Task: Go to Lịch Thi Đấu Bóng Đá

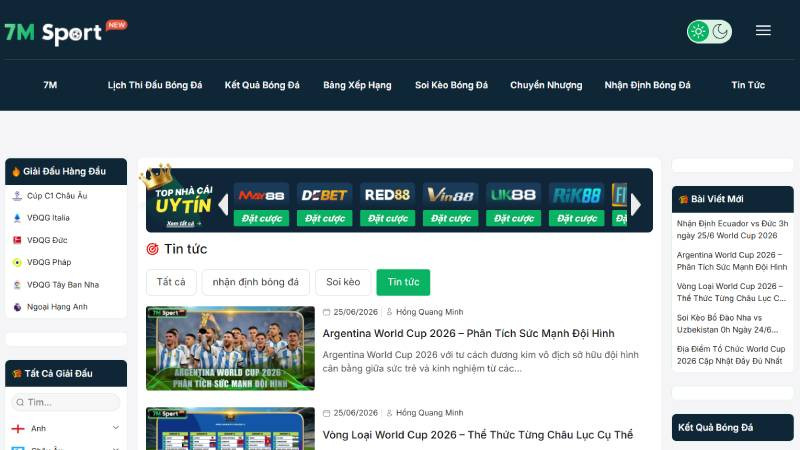Action: click(155, 85)
